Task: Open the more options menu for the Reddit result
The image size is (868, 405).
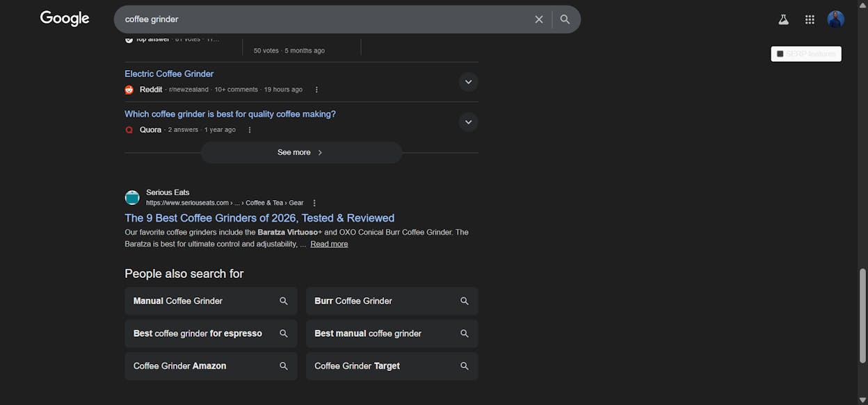Action: [x=316, y=90]
